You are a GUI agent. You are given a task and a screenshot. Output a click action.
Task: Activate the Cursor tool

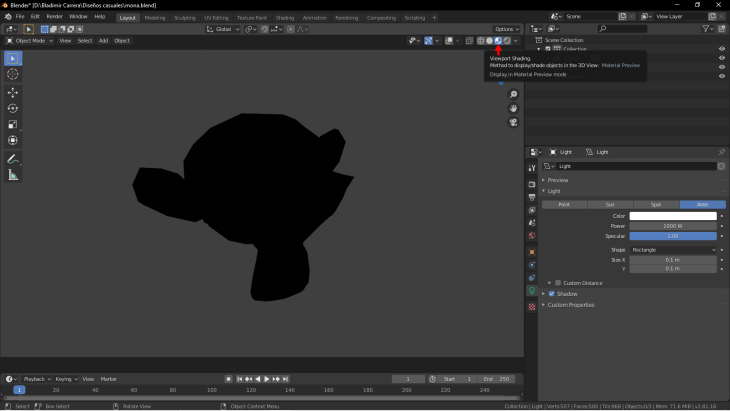click(x=13, y=74)
